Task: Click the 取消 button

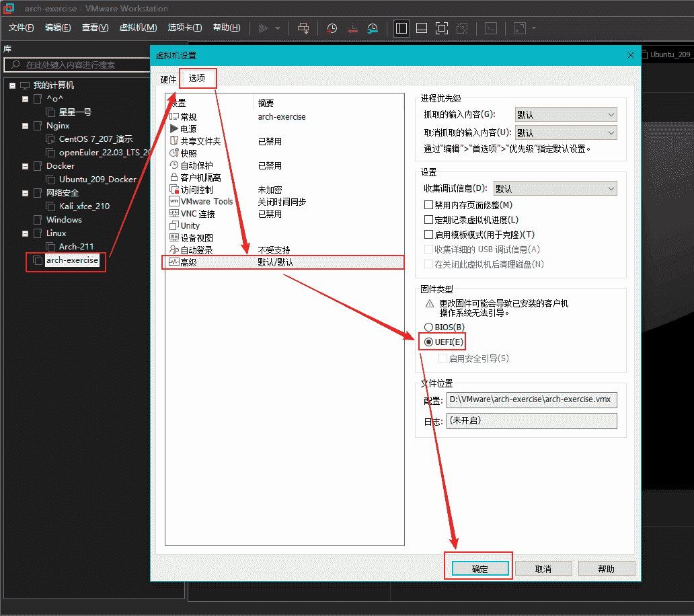Action: click(x=543, y=568)
